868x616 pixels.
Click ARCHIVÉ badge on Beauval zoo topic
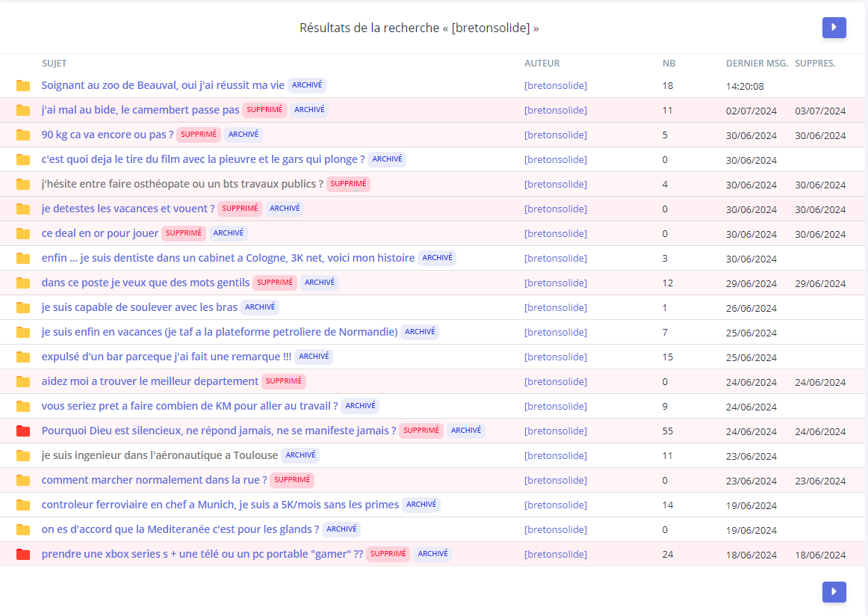307,84
